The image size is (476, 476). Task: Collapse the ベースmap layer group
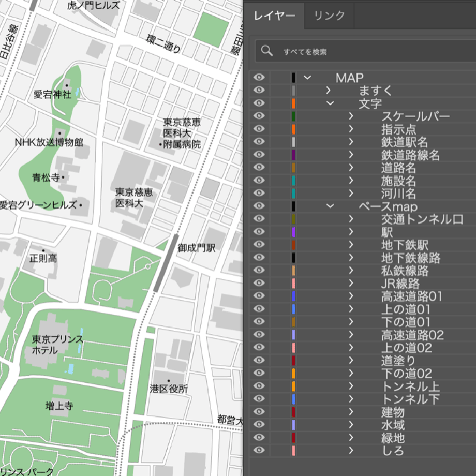pyautogui.click(x=330, y=206)
